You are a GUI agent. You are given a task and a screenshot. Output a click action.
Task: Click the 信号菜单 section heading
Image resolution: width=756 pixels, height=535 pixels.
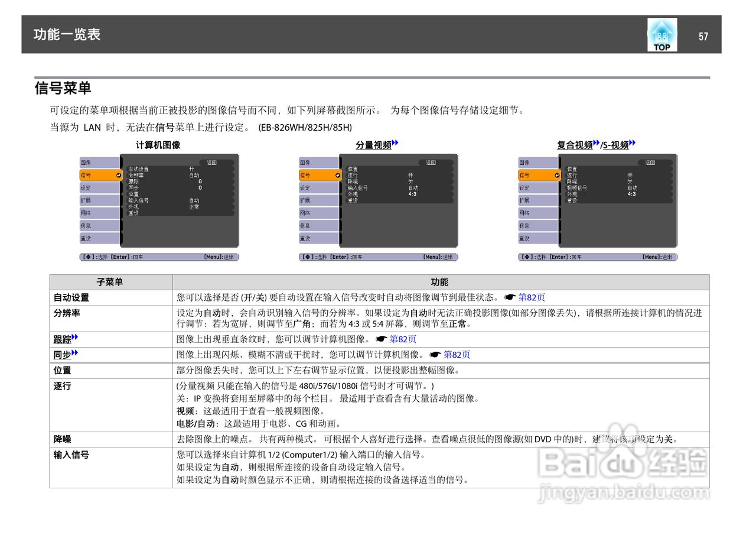coord(63,89)
